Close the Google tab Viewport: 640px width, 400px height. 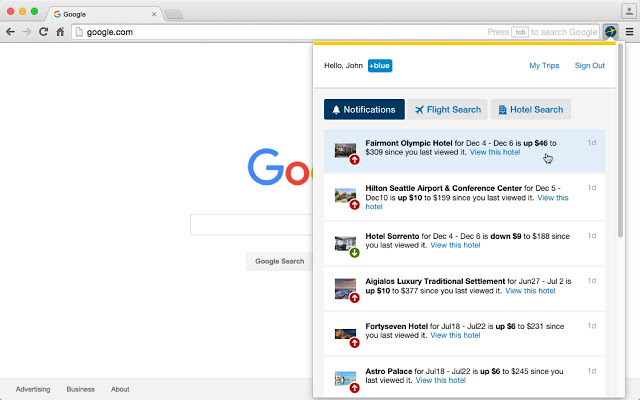[154, 14]
